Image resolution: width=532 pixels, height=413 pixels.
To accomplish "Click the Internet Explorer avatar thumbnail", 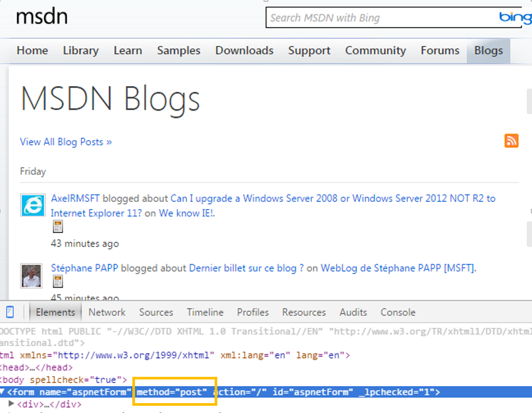I will [32, 205].
